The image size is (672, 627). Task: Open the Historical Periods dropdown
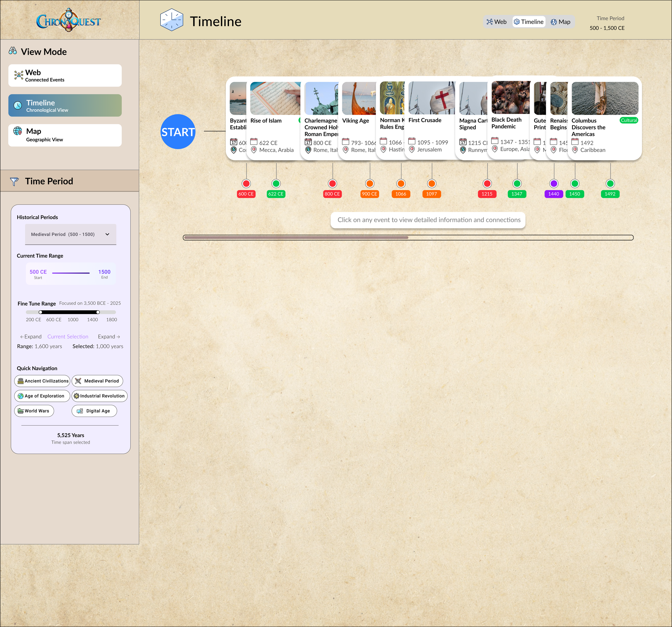71,234
